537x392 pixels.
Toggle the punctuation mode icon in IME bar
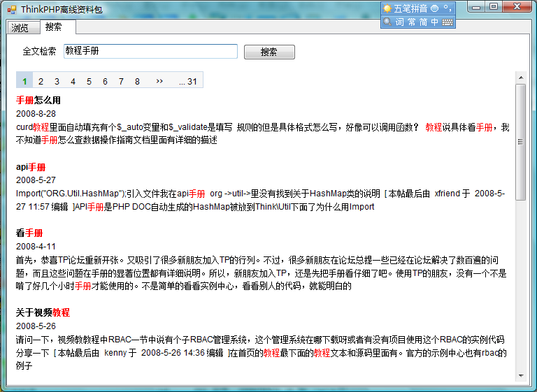(447, 8)
